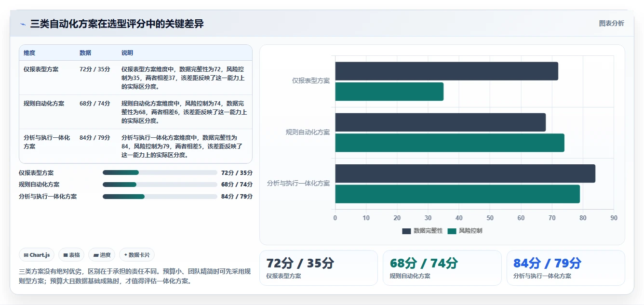Screen dimensions: 644x305
Task: Click the 规则自动化方案 chart axis label
Action: [308, 132]
